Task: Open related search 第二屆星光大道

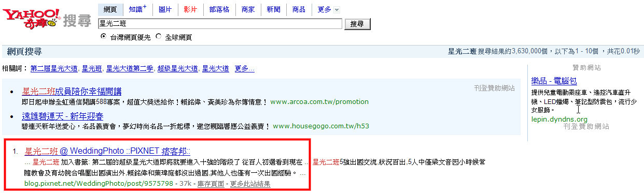Action: pyautogui.click(x=54, y=68)
